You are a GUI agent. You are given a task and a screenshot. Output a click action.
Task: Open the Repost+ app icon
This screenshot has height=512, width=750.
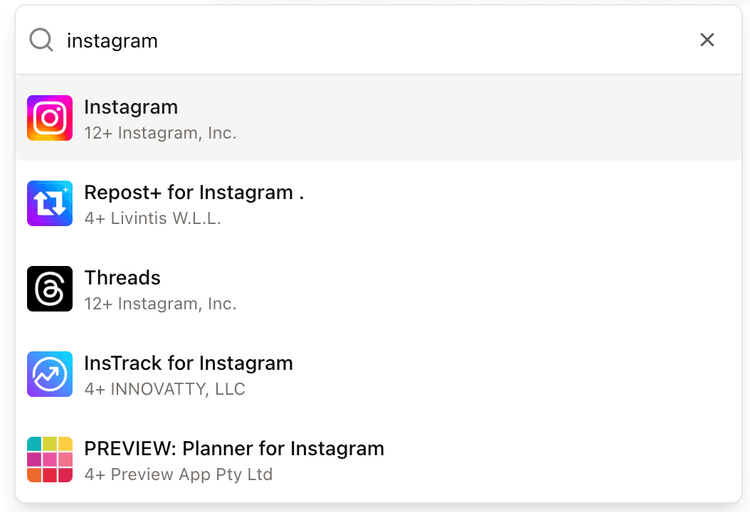50,203
